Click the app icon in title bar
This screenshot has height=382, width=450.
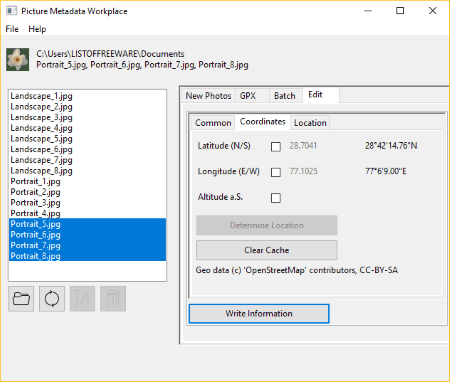click(11, 11)
